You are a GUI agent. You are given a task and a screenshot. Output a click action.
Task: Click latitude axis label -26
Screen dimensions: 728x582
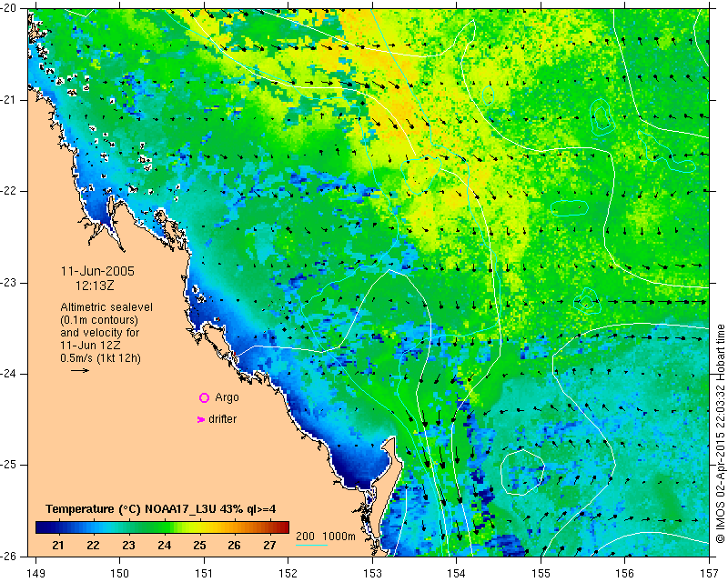pos(9,556)
